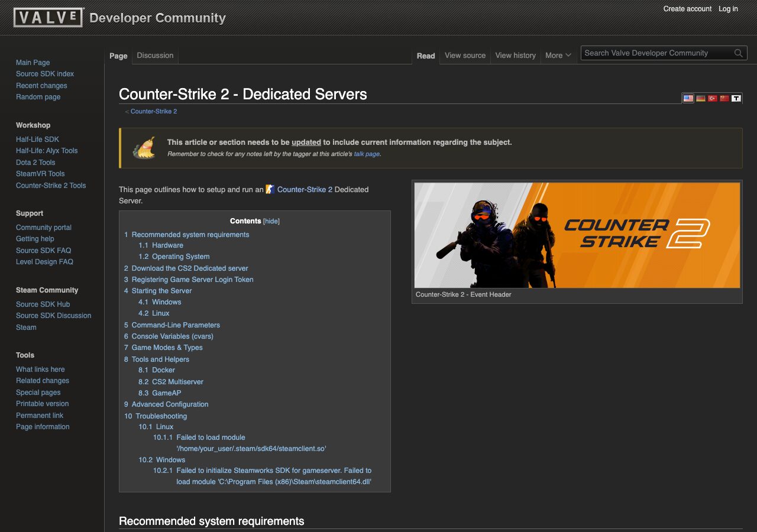This screenshot has height=532, width=757.
Task: Click the Counter-Strike 2 breadcrumb link
Action: click(154, 111)
